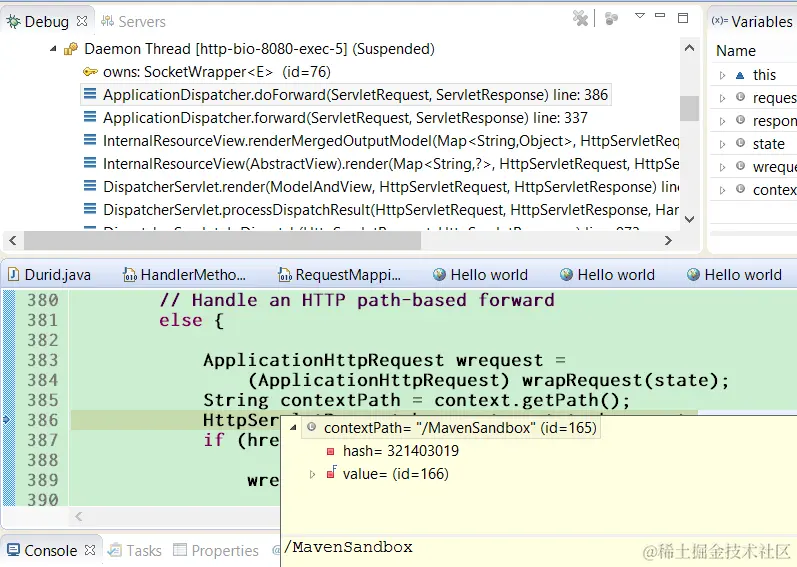Click the stack frame icon beside doForward

point(90,94)
